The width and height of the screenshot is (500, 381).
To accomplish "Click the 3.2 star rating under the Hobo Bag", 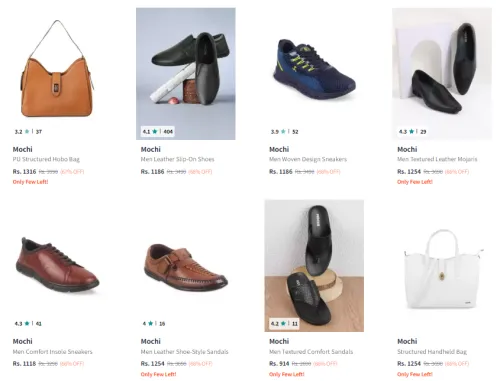I will (28, 131).
